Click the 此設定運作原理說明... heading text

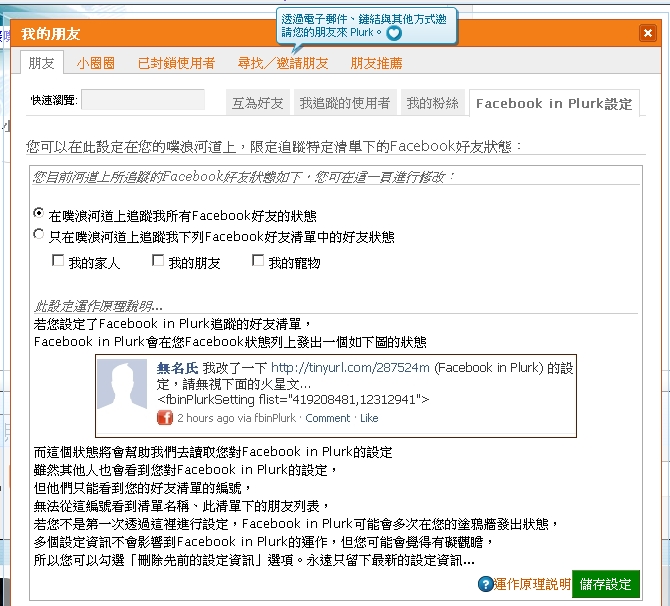click(x=98, y=306)
